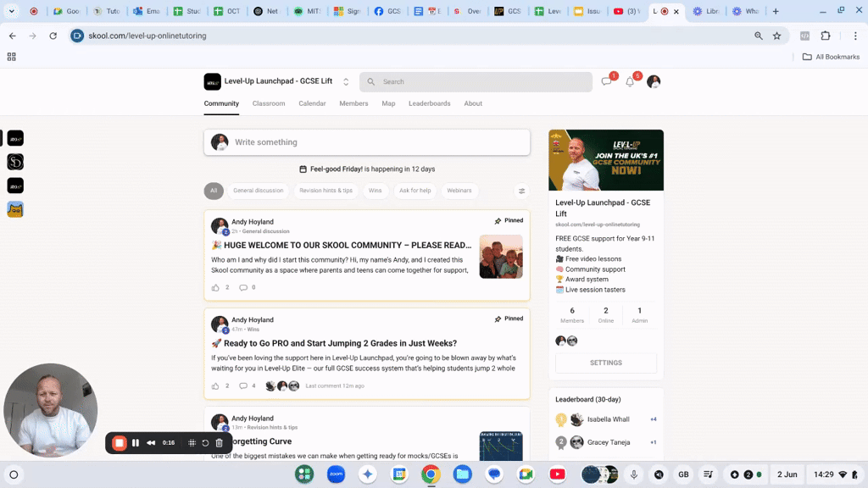Filter posts by Wins
Screen dimensions: 868x488
(375, 191)
